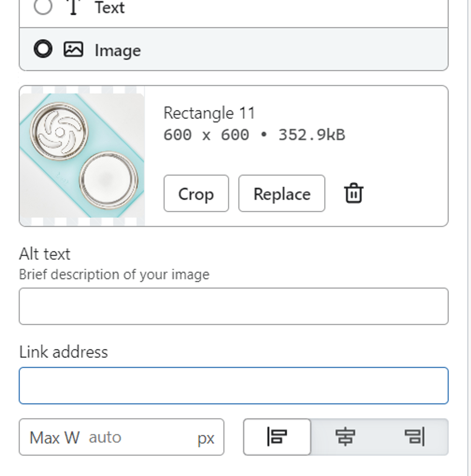Click the picture icon beside Image
The image size is (471, 476).
tap(73, 49)
